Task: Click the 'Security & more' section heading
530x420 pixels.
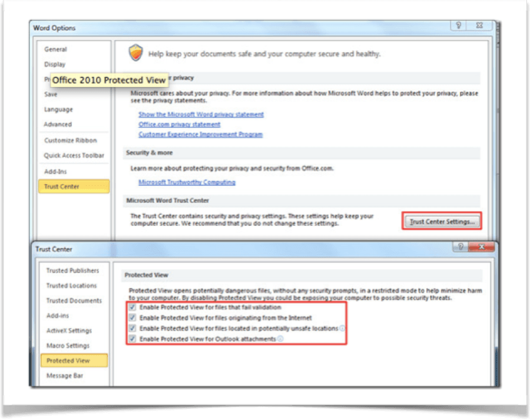Action: (150, 153)
